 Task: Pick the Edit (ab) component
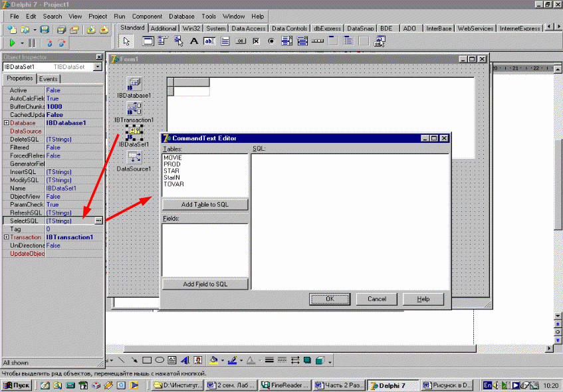point(209,41)
